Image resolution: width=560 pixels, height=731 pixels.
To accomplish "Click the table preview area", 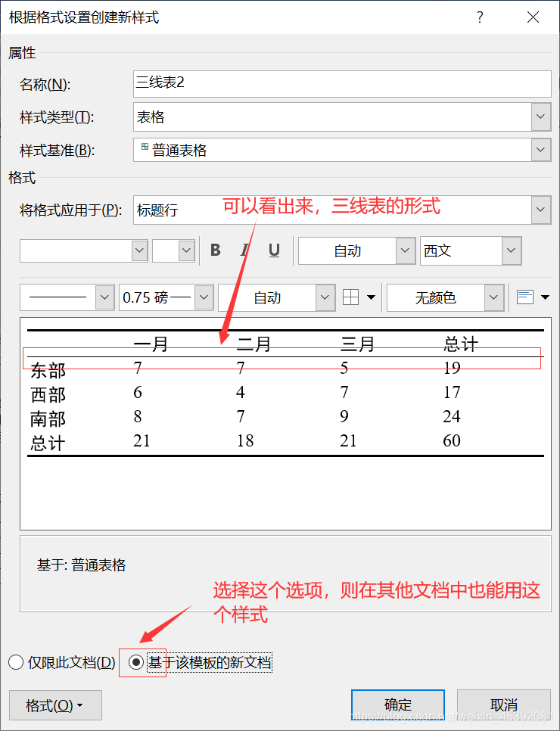I will click(285, 424).
